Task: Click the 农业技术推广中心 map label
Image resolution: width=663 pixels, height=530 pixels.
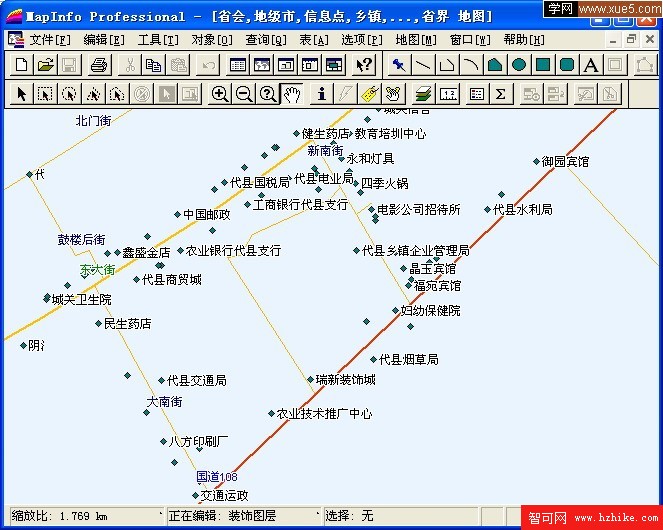Action: click(x=324, y=414)
